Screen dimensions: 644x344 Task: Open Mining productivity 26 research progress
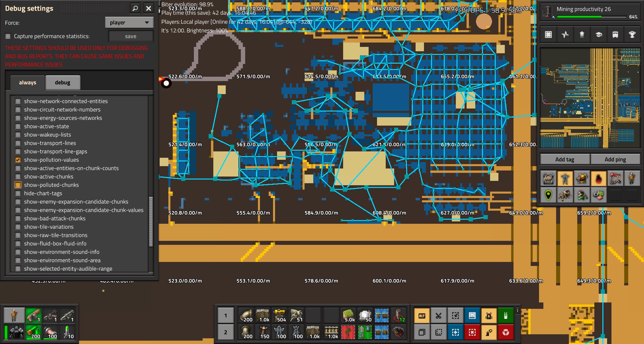coord(590,12)
